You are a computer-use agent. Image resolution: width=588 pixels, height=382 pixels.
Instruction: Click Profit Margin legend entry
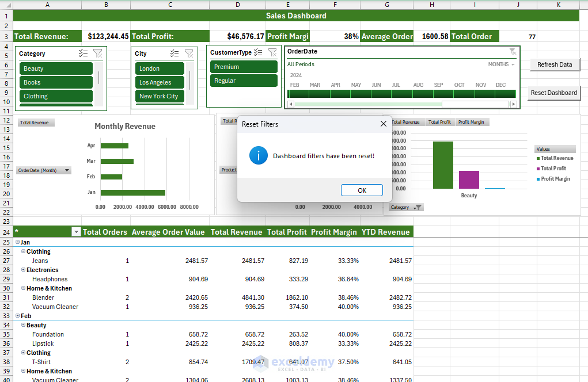point(553,179)
